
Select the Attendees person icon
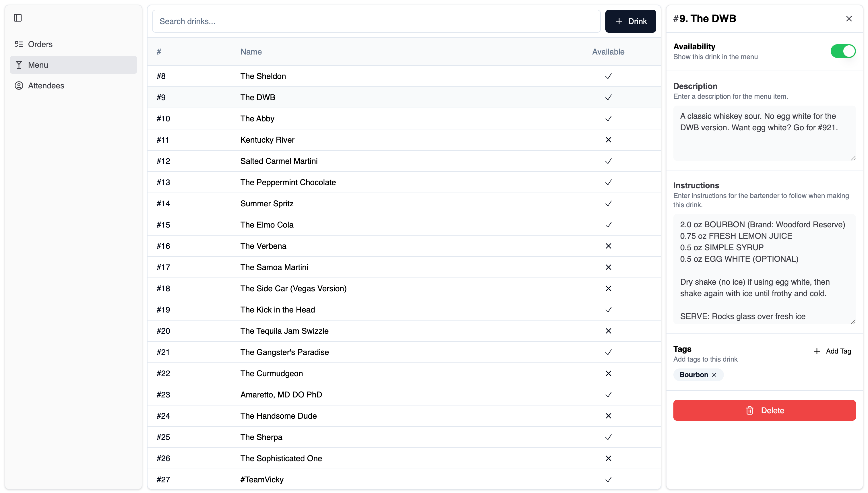pyautogui.click(x=19, y=85)
